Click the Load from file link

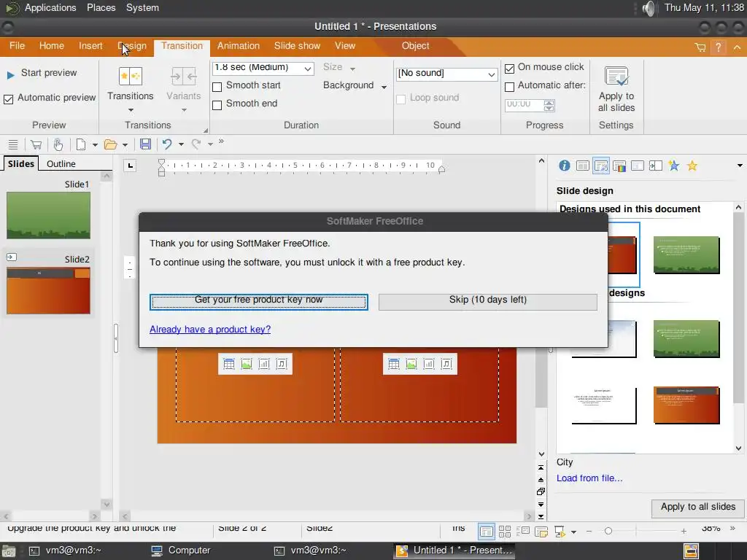coord(589,478)
